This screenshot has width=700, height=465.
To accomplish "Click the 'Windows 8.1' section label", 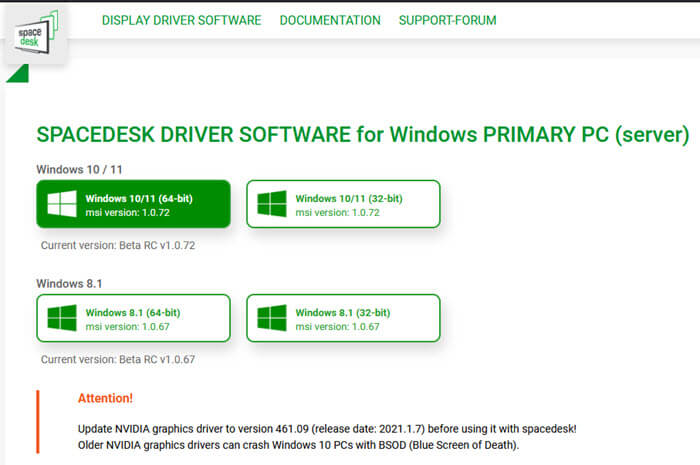I will [x=69, y=284].
